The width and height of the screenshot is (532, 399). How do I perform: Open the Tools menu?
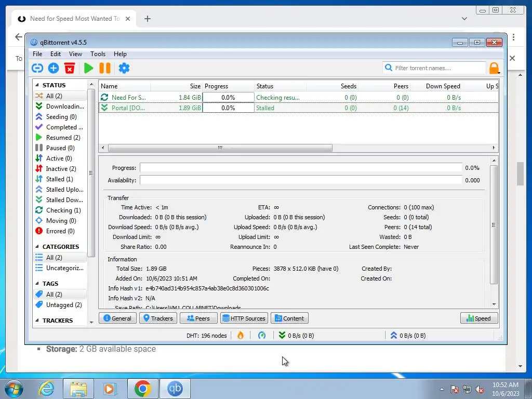click(x=98, y=54)
